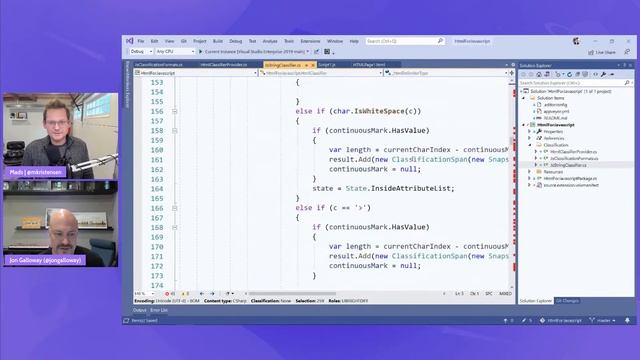Image resolution: width=640 pixels, height=360 pixels.
Task: Open the Extensions menu
Action: pos(310,41)
